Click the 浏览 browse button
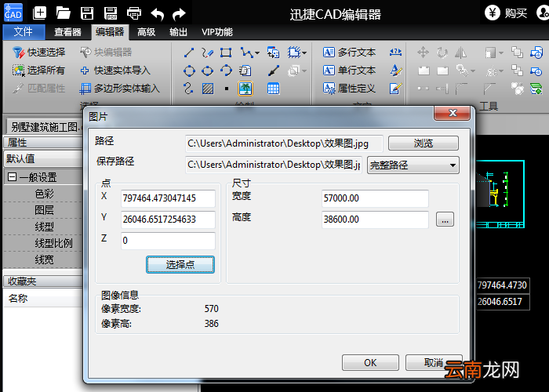This screenshot has height=392, width=549. pyautogui.click(x=424, y=143)
